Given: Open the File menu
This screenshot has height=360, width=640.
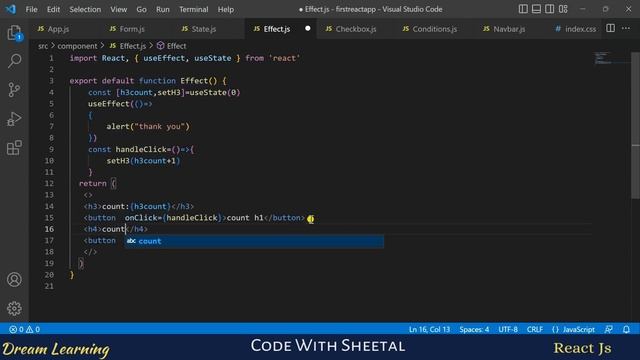Looking at the screenshot, I should 31,9.
